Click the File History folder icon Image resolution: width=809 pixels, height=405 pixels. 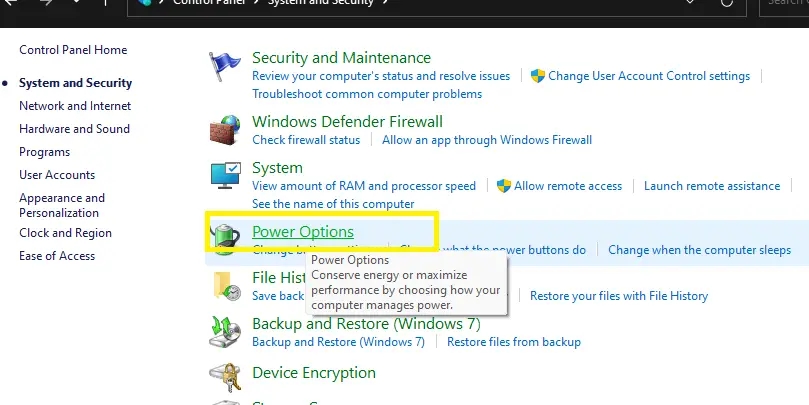(x=226, y=286)
